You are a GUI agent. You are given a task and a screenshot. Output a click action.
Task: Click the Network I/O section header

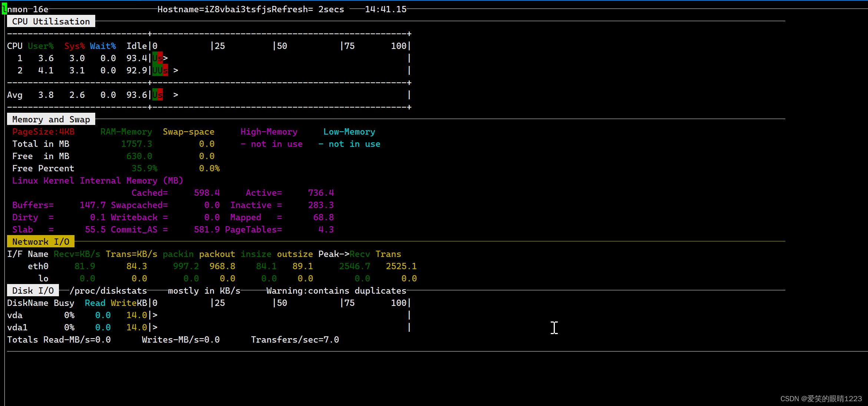click(40, 242)
